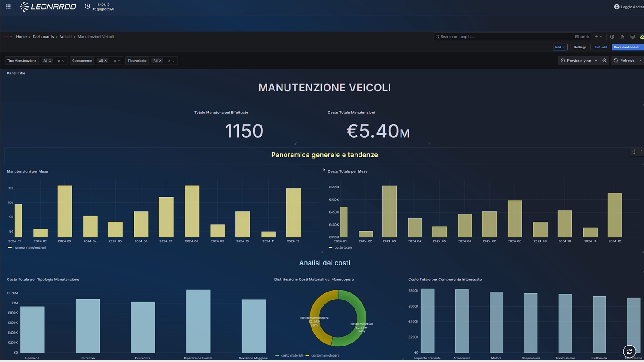
Task: Click the floating refresh icon at bottom right
Action: tap(629, 352)
